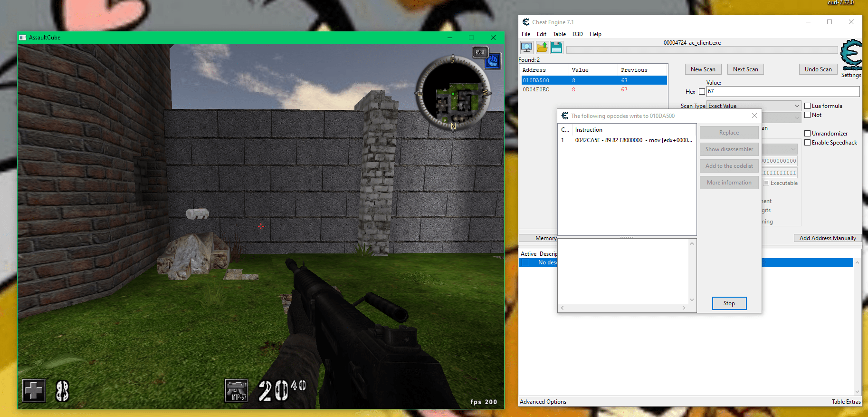Toggle the Executable checkbox

[x=766, y=183]
